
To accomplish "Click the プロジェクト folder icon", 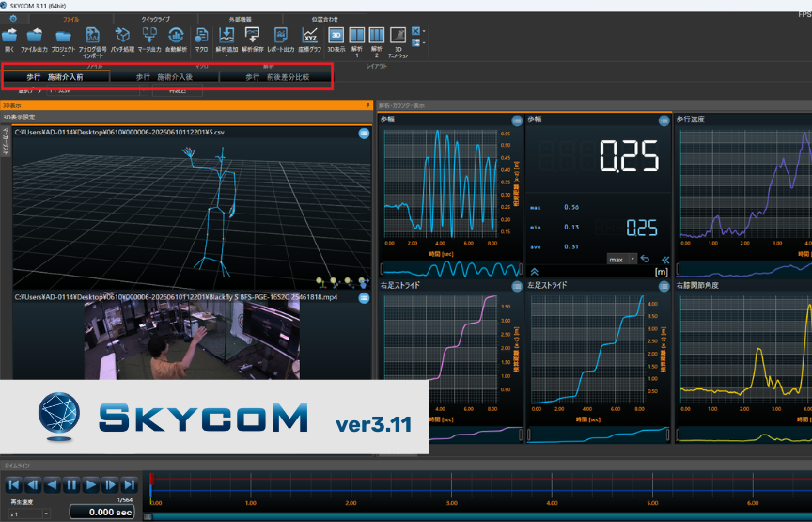I will click(x=63, y=36).
